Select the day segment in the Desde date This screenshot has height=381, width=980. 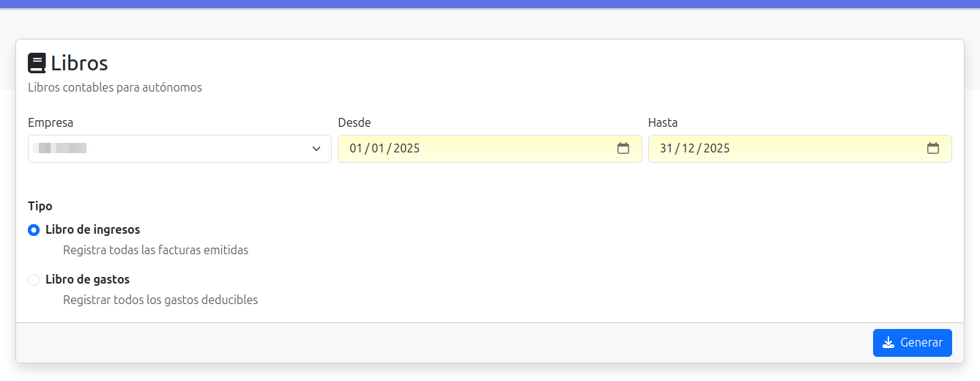coord(356,149)
